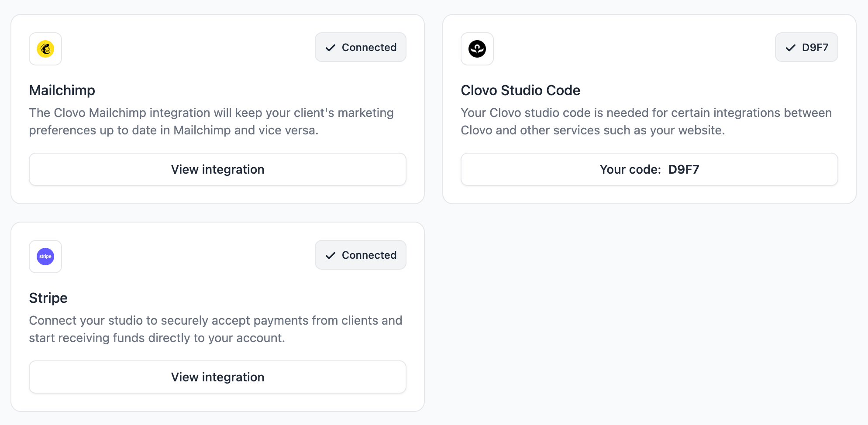This screenshot has width=868, height=425.
Task: Click the purple Stripe logo icon
Action: coord(45,257)
